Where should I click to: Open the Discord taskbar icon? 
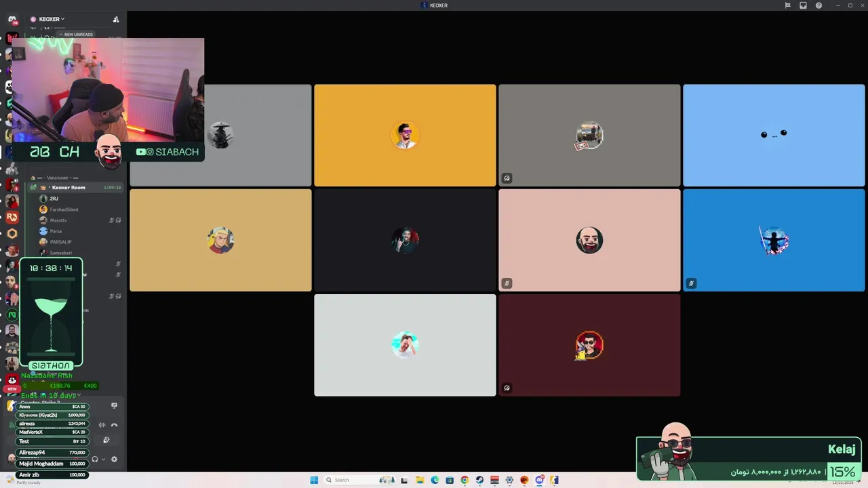pos(539,480)
